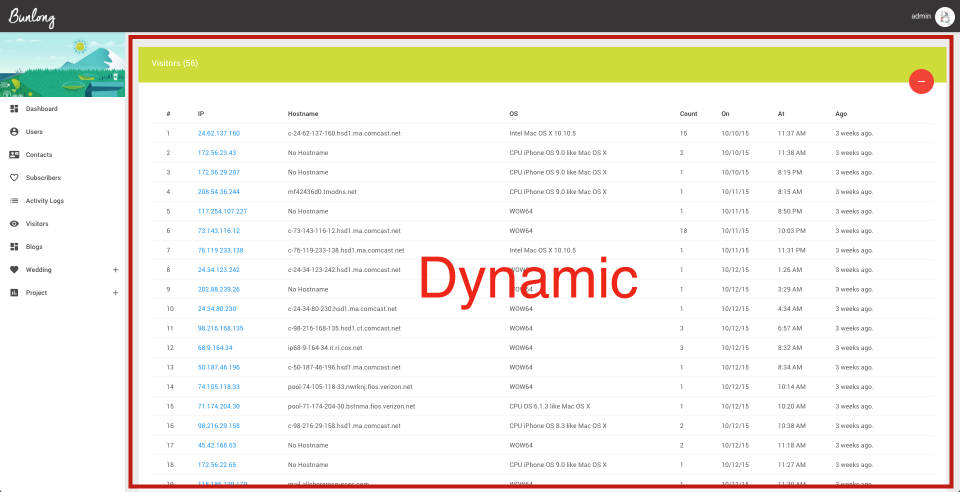Image resolution: width=960 pixels, height=492 pixels.
Task: Open the Wedding menu item
Action: [39, 270]
